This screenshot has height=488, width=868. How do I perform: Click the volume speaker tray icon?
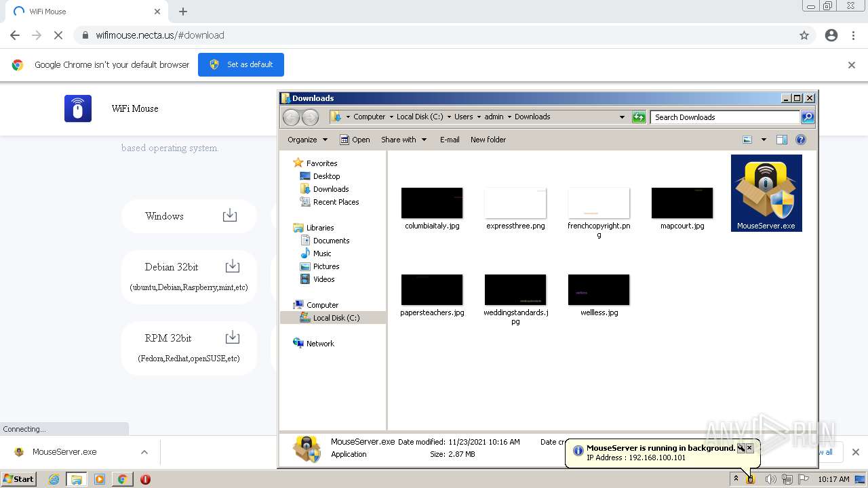(x=770, y=479)
